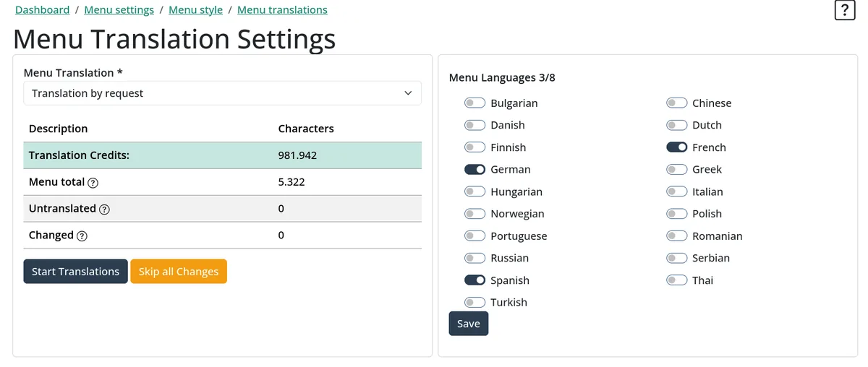The image size is (868, 367).
Task: Enable the Thai language toggle
Action: click(676, 280)
